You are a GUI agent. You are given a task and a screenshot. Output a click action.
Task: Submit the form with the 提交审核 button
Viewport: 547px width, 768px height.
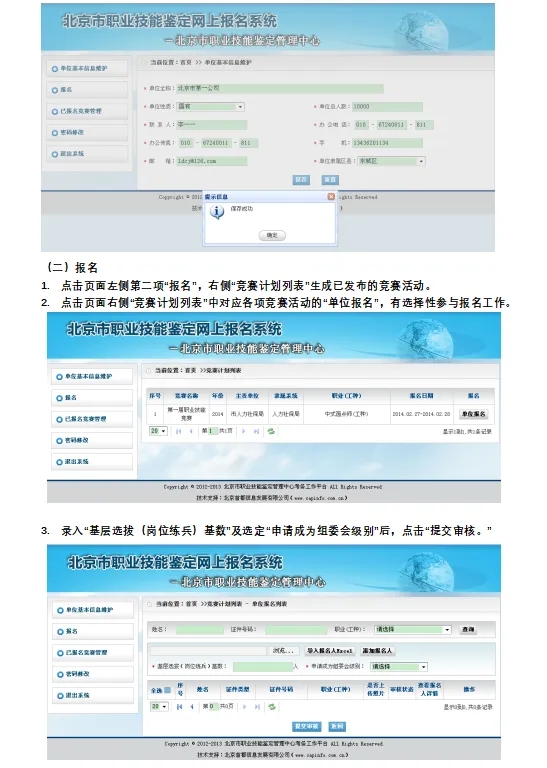(x=306, y=726)
